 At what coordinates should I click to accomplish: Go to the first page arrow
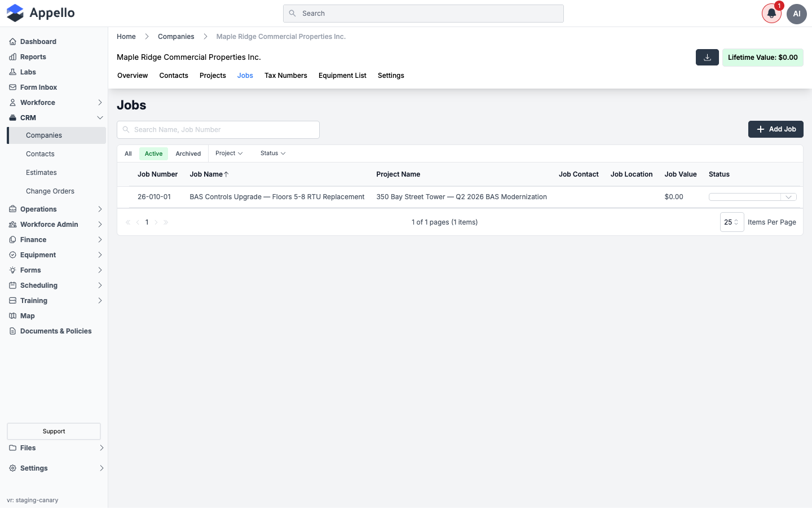tap(128, 222)
